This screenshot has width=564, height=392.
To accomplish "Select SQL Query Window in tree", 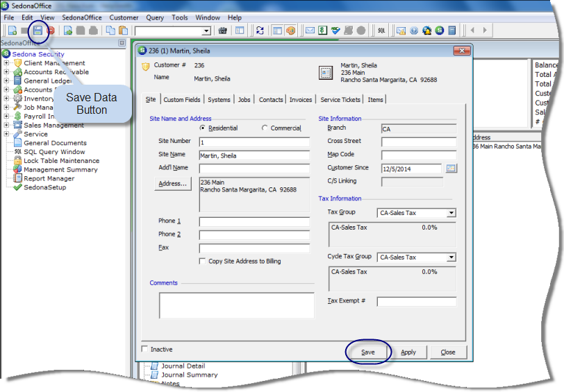I will pyautogui.click(x=54, y=152).
